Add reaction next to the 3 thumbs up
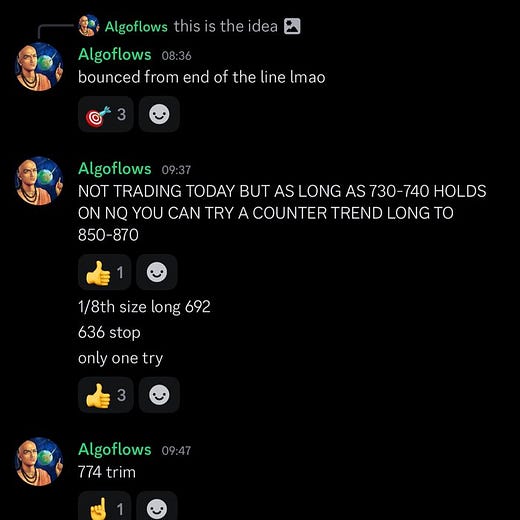Viewport: 520px width, 520px height. tap(159, 395)
